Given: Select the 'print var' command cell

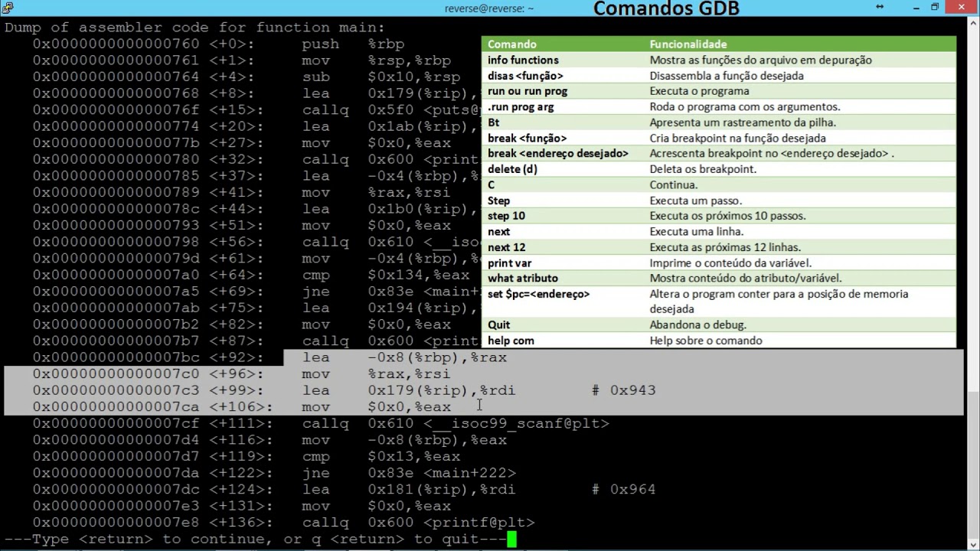Looking at the screenshot, I should [x=509, y=262].
